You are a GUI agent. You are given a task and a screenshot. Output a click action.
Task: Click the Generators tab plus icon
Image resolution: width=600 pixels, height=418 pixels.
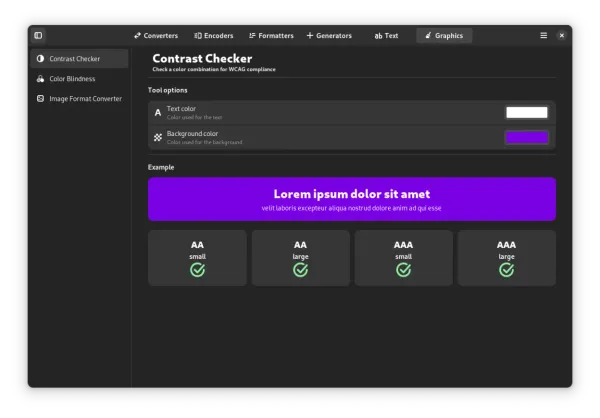click(310, 36)
